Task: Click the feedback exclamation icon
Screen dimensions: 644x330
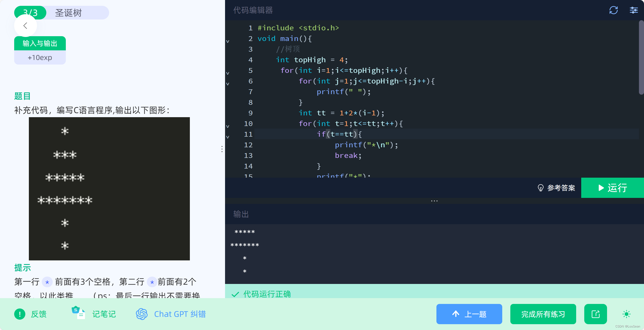Action: [x=20, y=314]
